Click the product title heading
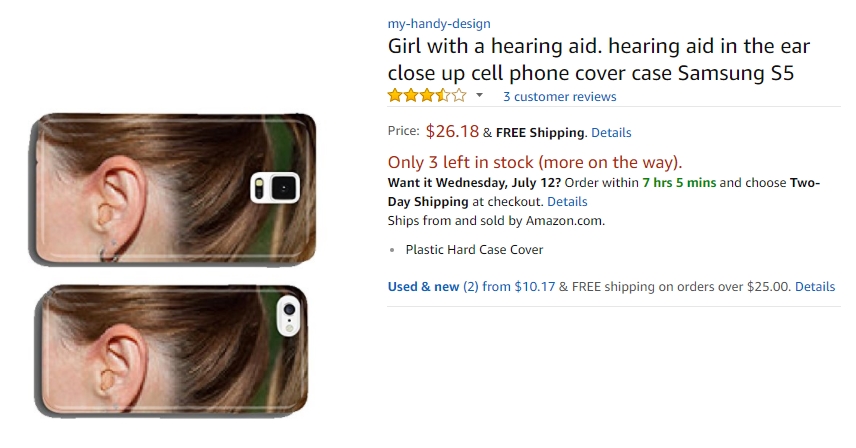 [x=599, y=59]
